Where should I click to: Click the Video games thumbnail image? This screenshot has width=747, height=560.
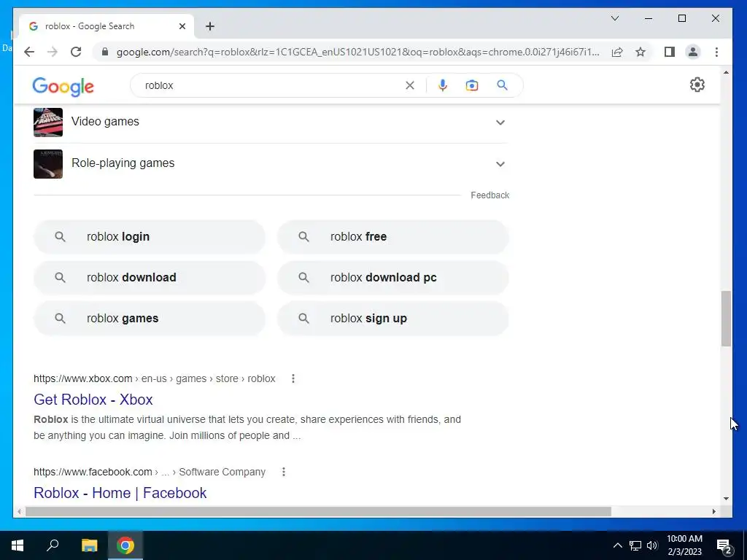pos(48,122)
